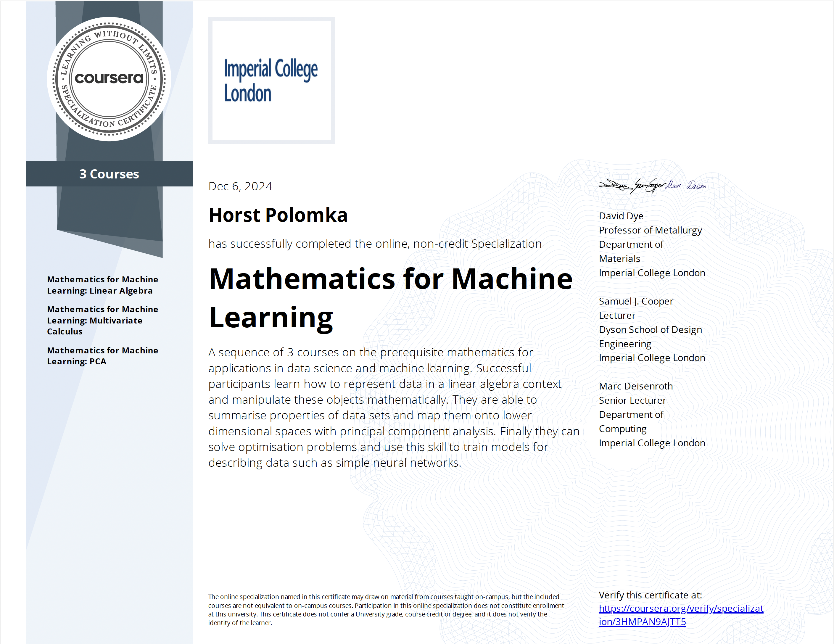The height and width of the screenshot is (644, 834).
Task: Click 'Professor of Metallurgy' title
Action: [650, 230]
